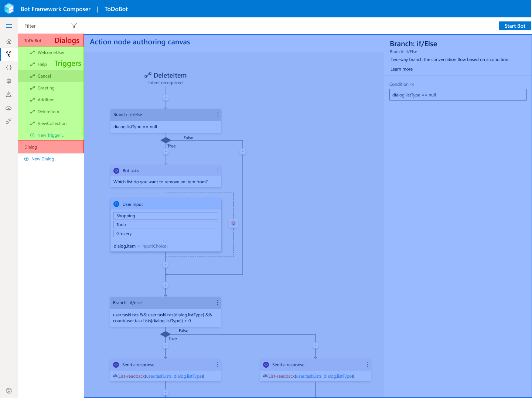Select the Grocery choice option
Viewport: 532px width, 398px height.
[166, 234]
